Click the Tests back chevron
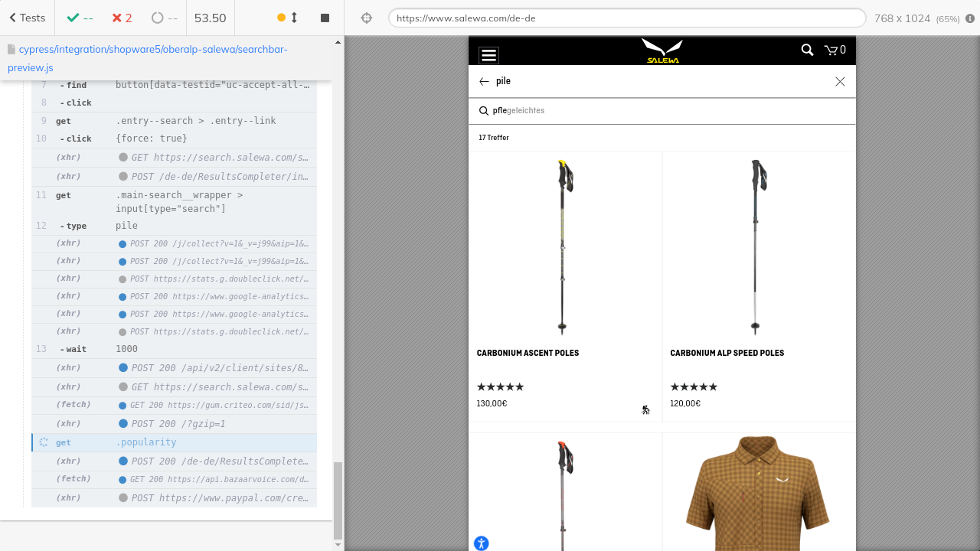Screen dimensions: 980x551 pyautogui.click(x=13, y=18)
